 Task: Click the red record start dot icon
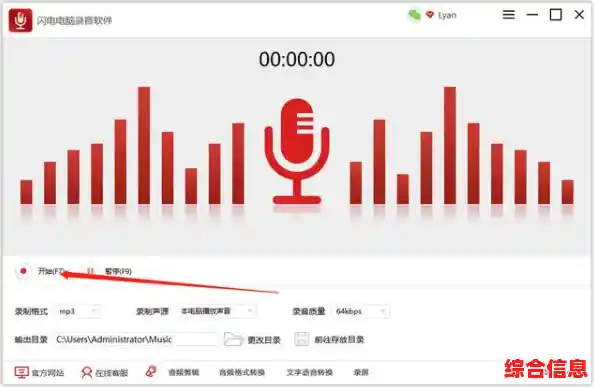tap(23, 271)
